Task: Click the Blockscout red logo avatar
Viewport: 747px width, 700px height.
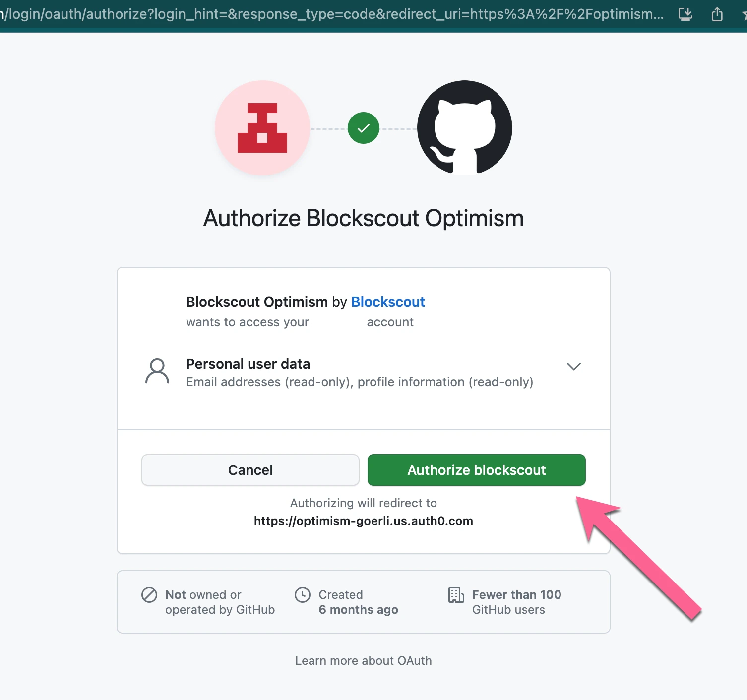Action: [262, 128]
